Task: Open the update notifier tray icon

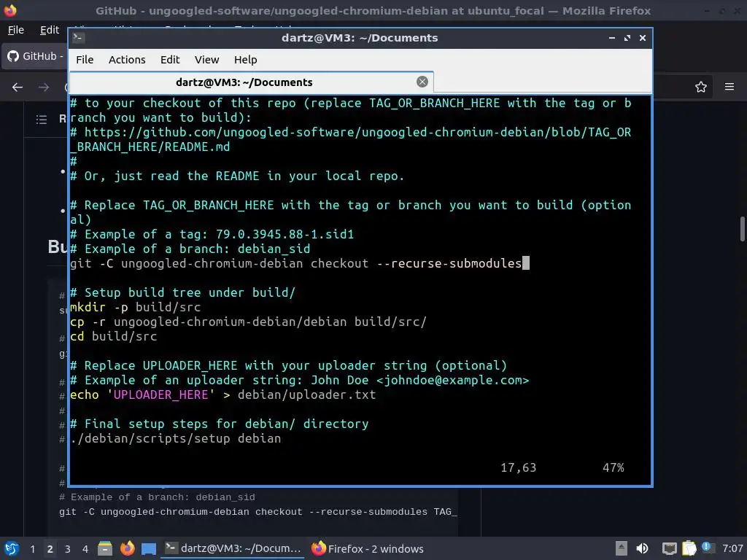Action: click(x=708, y=548)
